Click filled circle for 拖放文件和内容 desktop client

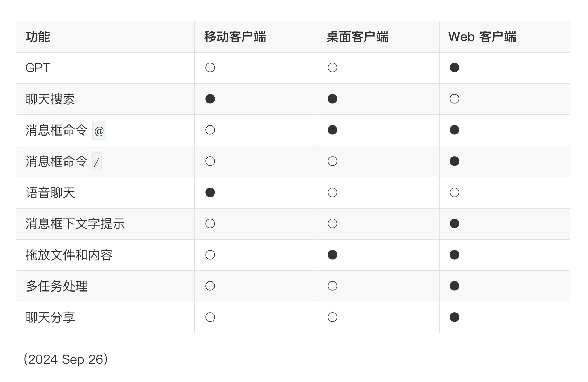[x=332, y=255]
